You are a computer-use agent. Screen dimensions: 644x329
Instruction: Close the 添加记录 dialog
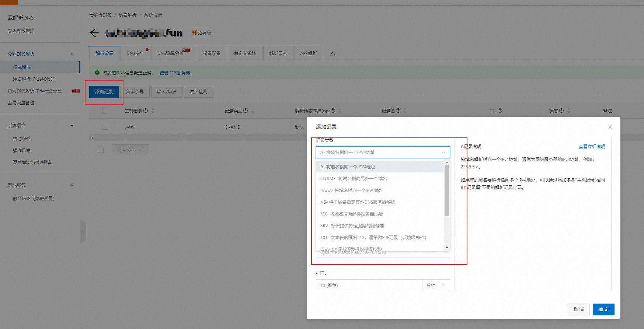click(x=610, y=127)
